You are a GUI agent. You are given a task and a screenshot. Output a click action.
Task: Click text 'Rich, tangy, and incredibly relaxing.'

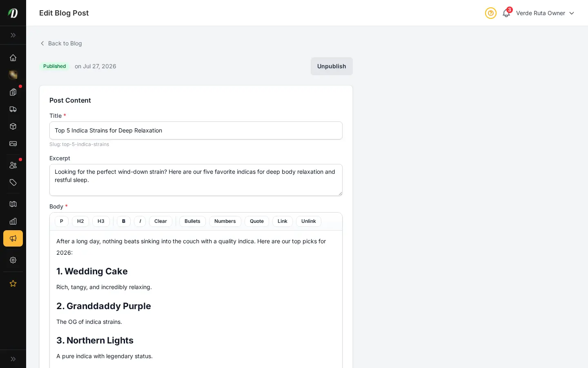[104, 287]
